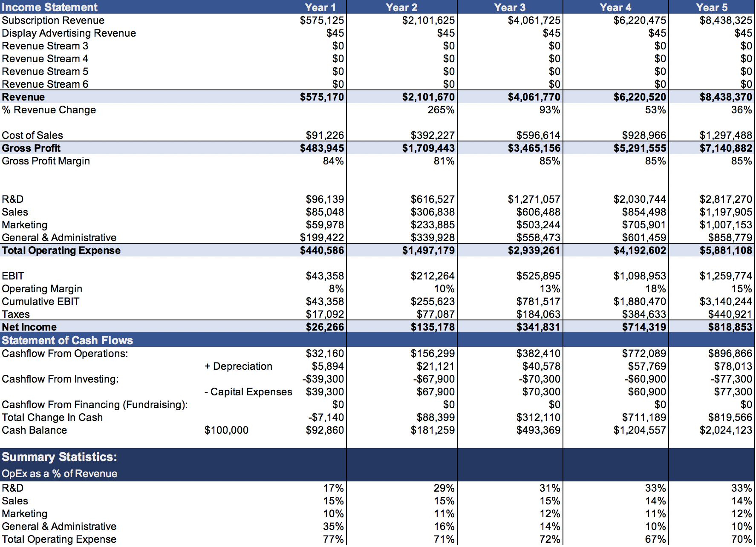Select Year 1 R&D expense $96,139

[325, 199]
